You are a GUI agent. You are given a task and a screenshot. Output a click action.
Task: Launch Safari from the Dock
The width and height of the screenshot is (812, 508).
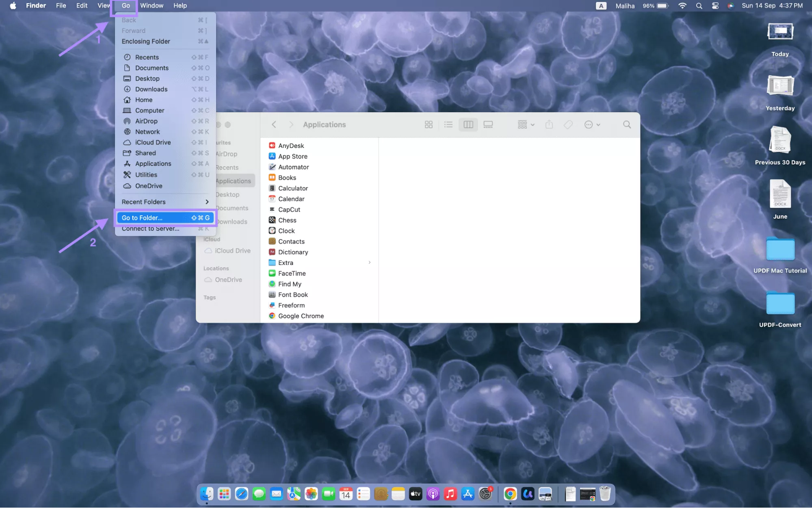tap(241, 494)
